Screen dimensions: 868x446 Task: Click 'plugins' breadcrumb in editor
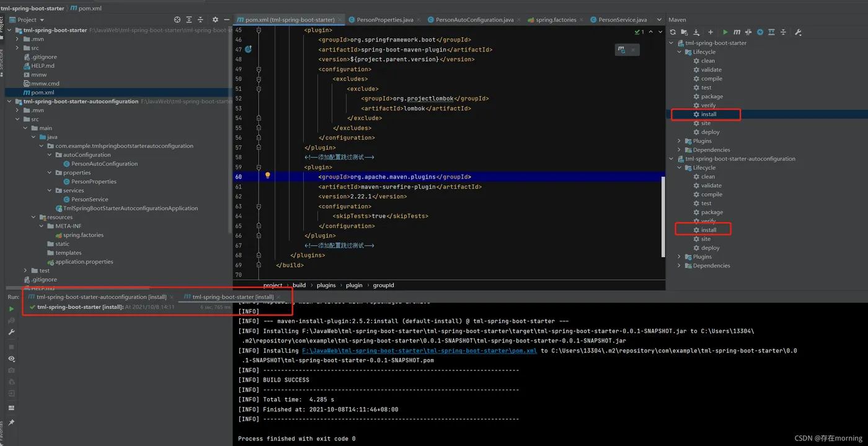[x=326, y=285]
